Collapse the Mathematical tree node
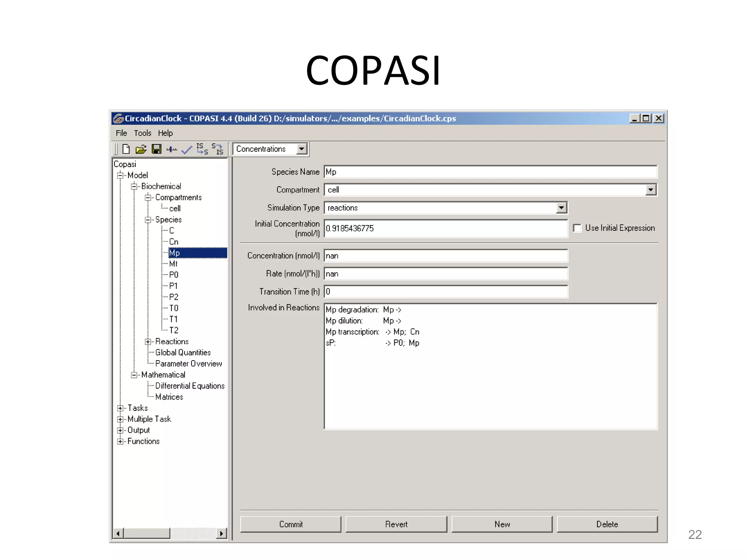 click(134, 375)
